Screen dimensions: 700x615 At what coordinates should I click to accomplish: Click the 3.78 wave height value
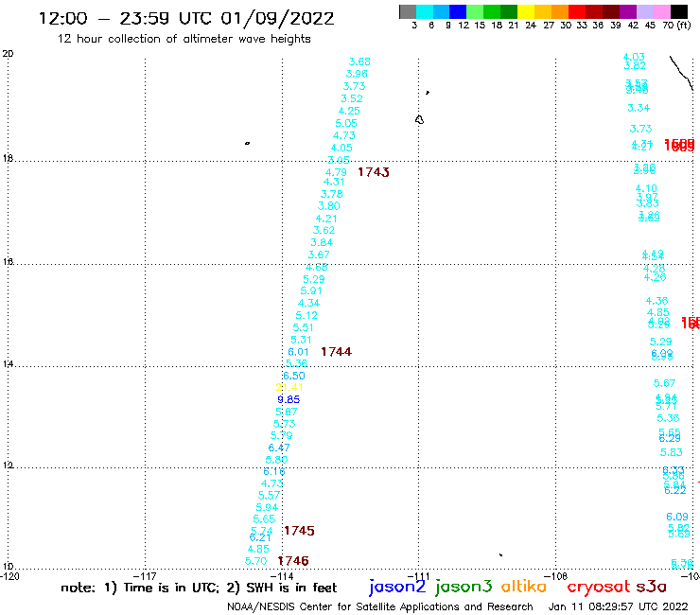point(332,194)
